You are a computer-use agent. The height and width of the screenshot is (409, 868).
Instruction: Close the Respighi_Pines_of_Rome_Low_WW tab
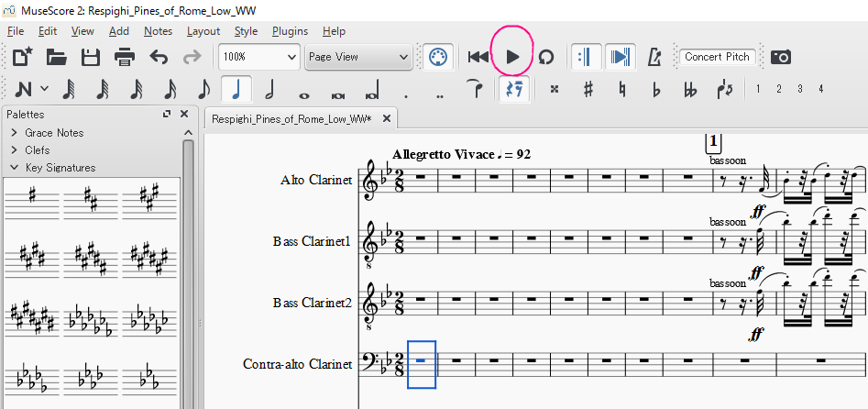pos(387,118)
